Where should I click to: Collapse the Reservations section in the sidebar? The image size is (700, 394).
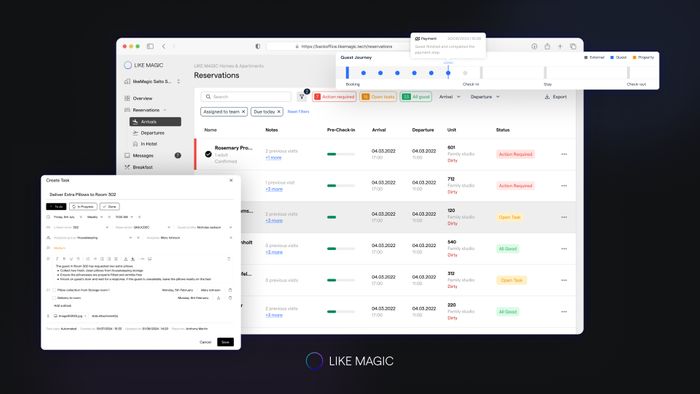click(165, 110)
